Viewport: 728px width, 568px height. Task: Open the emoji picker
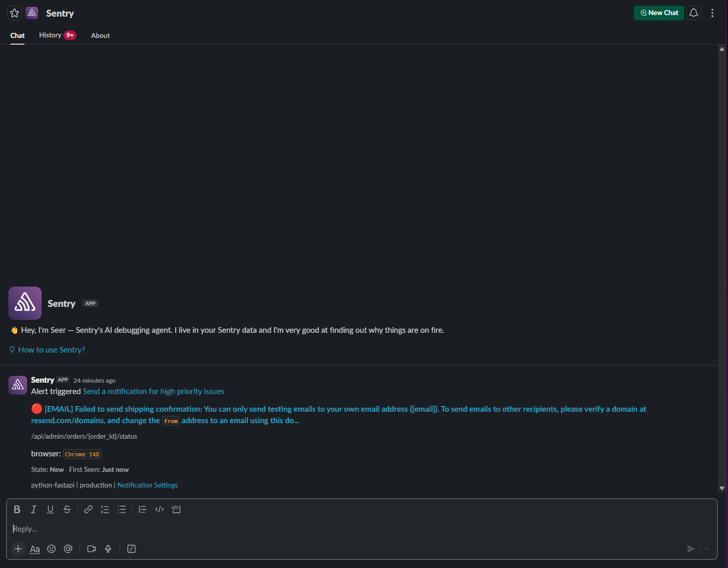click(51, 549)
